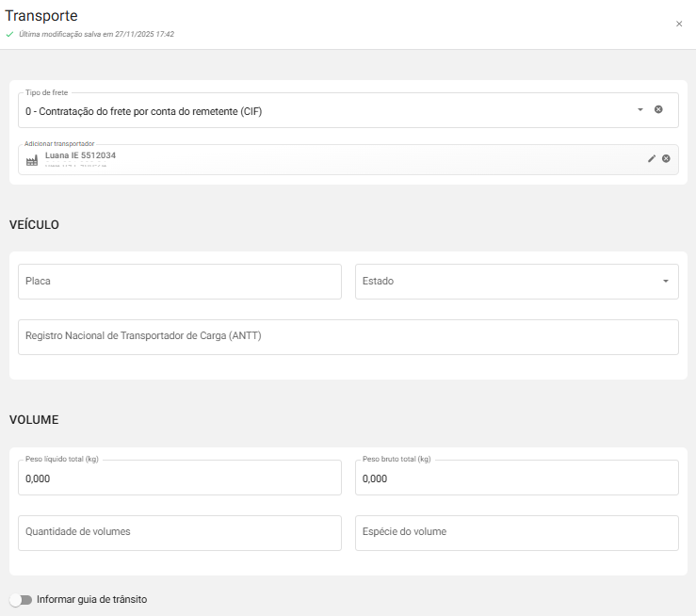Clear the Tipo de frete selection
The image size is (696, 616).
658,109
